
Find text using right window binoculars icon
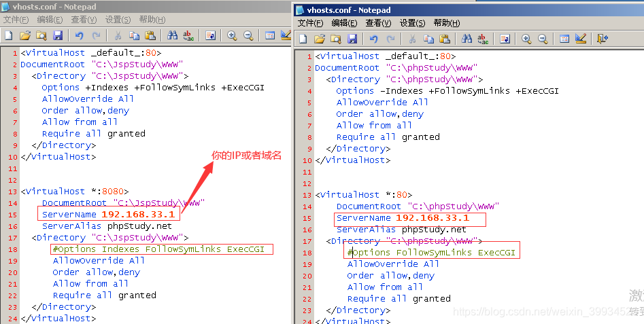(467, 39)
